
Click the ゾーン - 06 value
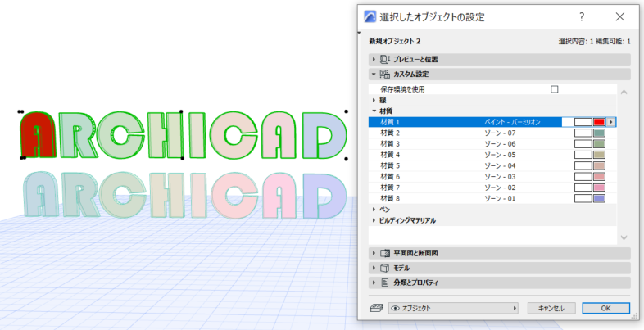tap(500, 144)
